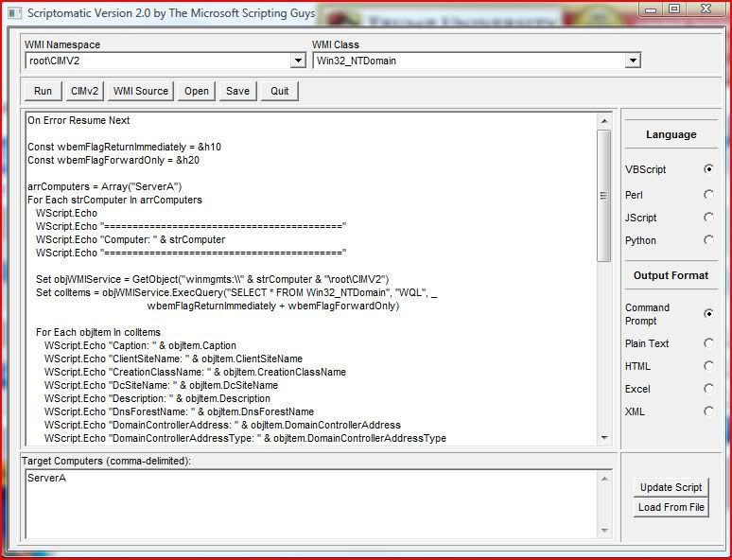Minimize the Scriptomatic window
This screenshot has width=732, height=560.
pyautogui.click(x=652, y=9)
